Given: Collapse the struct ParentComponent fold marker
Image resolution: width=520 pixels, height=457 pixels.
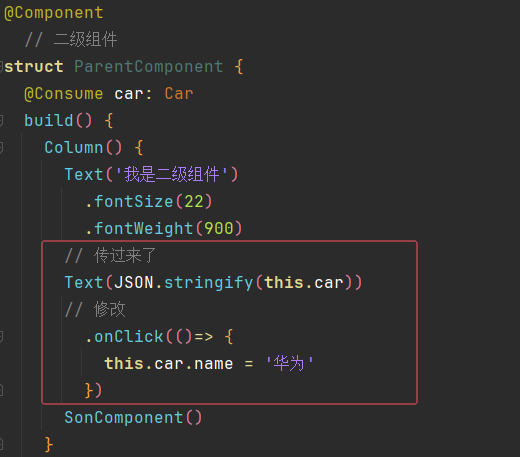Looking at the screenshot, I should (x=1, y=67).
